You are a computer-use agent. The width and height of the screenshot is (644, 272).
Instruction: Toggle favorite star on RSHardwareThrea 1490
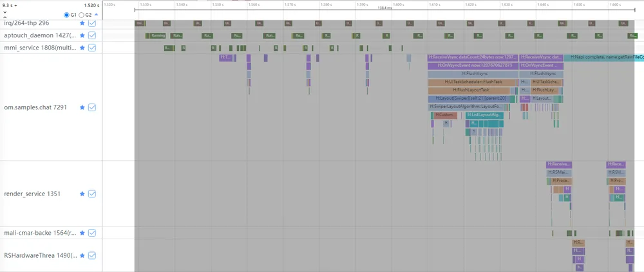click(82, 255)
